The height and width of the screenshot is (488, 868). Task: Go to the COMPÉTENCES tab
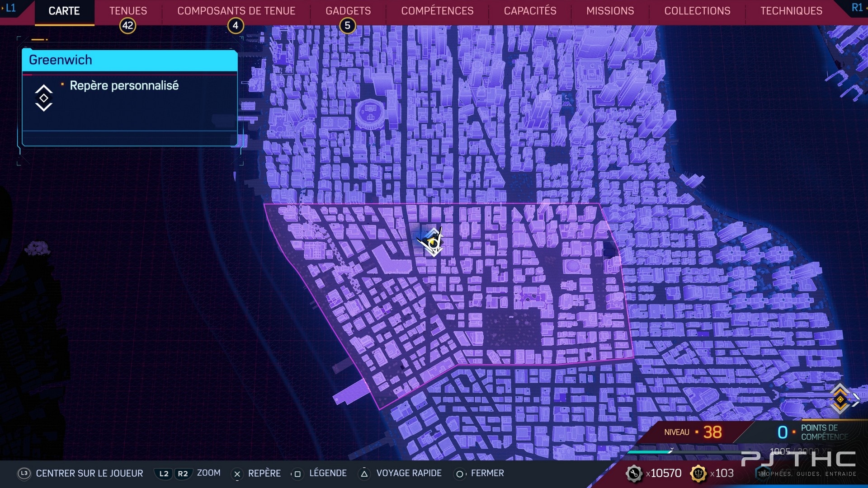437,11
